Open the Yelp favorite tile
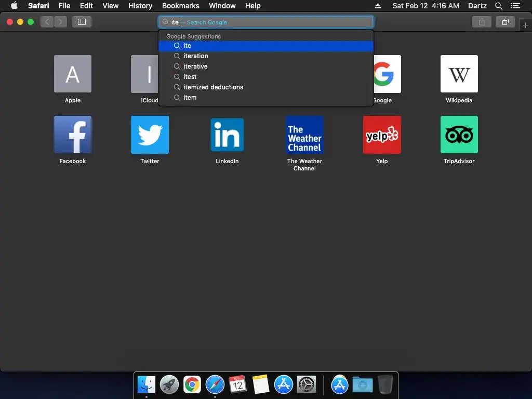Screen dimensions: 532x399 [x=382, y=135]
